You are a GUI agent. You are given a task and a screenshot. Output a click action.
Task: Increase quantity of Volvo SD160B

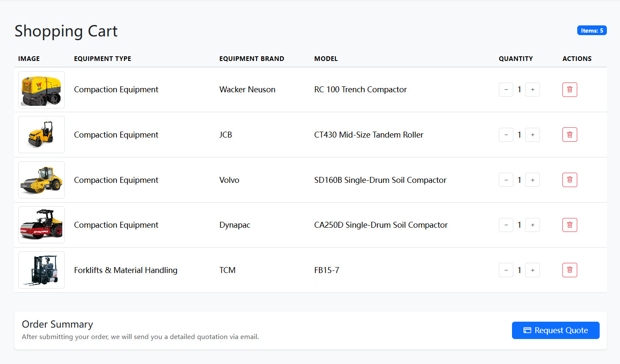(x=532, y=180)
